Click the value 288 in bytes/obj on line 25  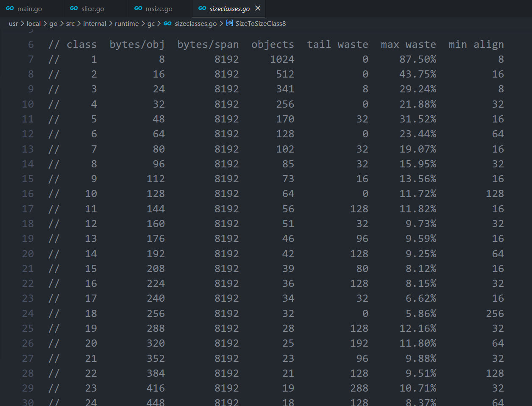click(x=156, y=328)
